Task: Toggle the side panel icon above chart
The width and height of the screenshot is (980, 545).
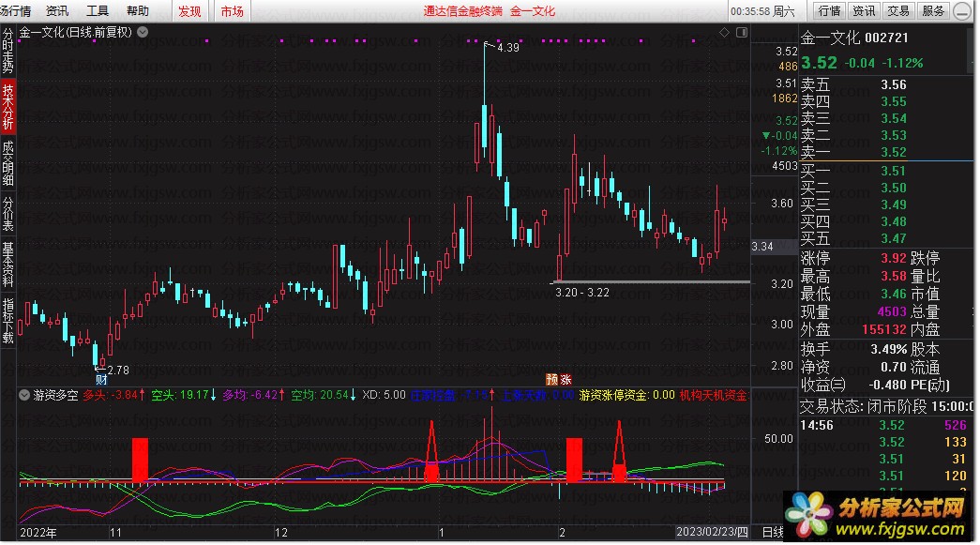Action: [x=742, y=33]
